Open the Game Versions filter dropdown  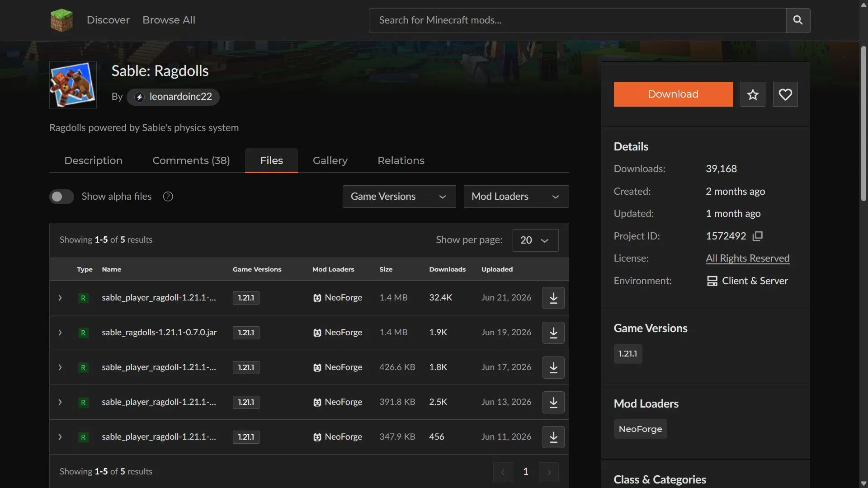(x=399, y=197)
